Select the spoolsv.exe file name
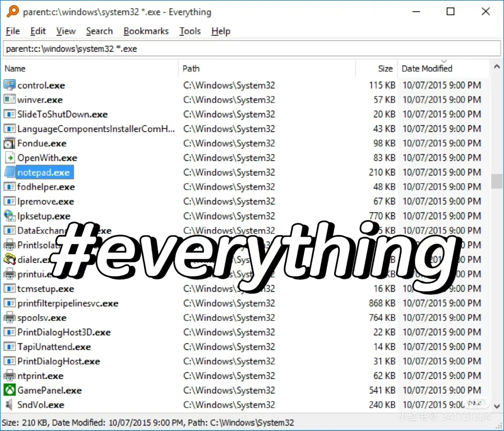 (42, 318)
